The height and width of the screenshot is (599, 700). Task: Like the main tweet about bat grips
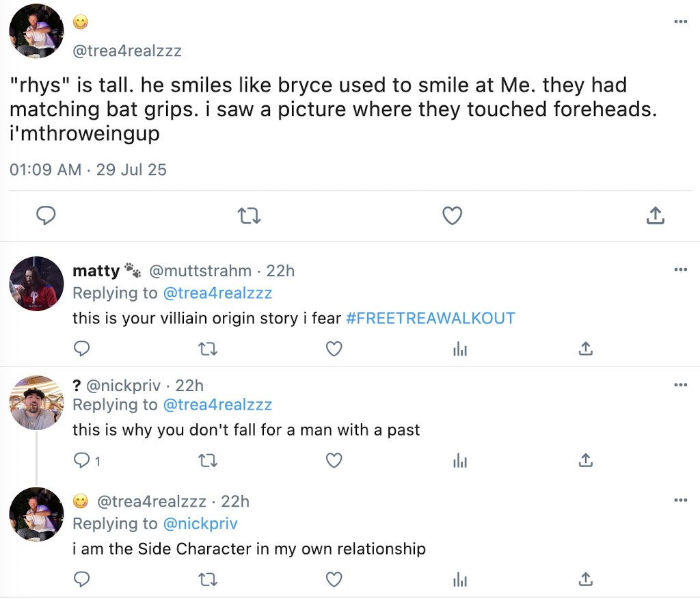click(452, 216)
